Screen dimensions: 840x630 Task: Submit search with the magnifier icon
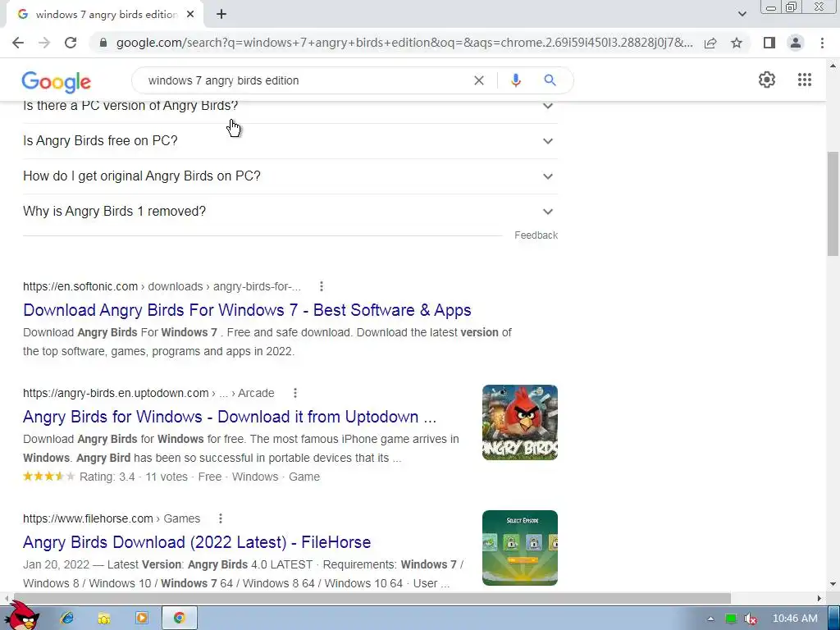550,80
